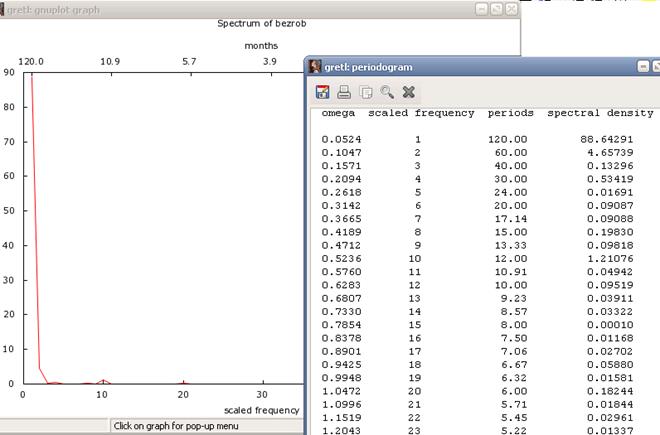Image resolution: width=660 pixels, height=435 pixels.
Task: Click the y-axis tick label 90
Action: 9,72
